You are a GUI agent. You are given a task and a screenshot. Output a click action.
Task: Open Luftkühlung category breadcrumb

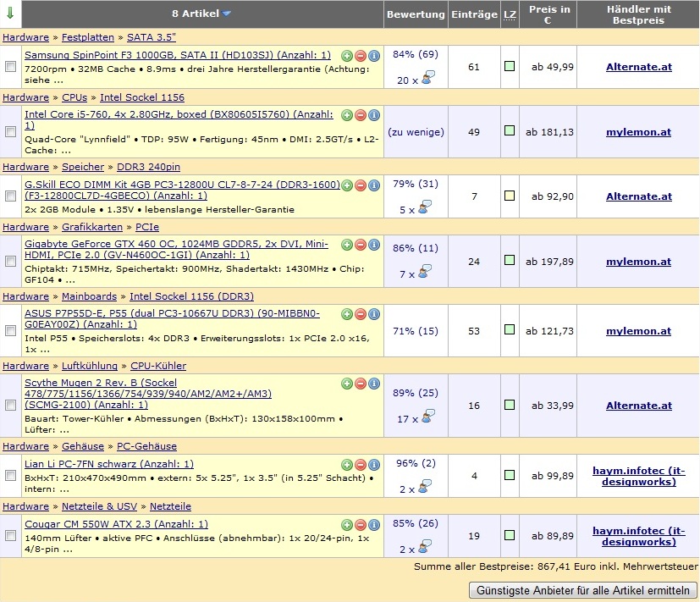pyautogui.click(x=90, y=366)
